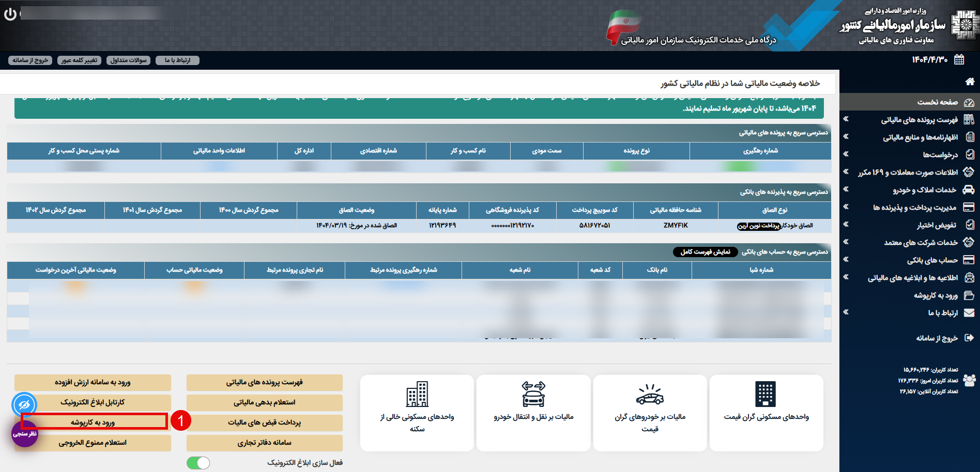Click the خدمات املاک و خودرو car icon
This screenshot has width=980, height=472.
coord(969,190)
